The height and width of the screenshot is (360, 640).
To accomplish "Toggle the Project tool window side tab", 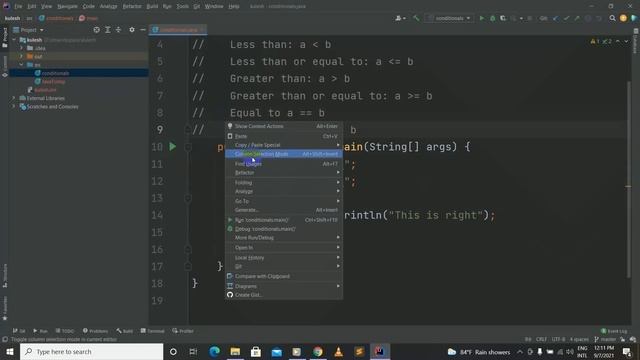I will coord(4,38).
